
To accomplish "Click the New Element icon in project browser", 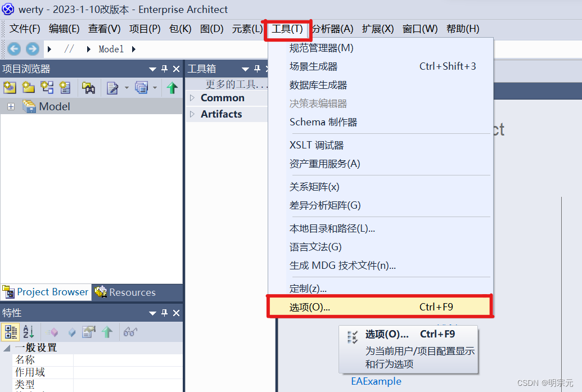I will pyautogui.click(x=65, y=88).
